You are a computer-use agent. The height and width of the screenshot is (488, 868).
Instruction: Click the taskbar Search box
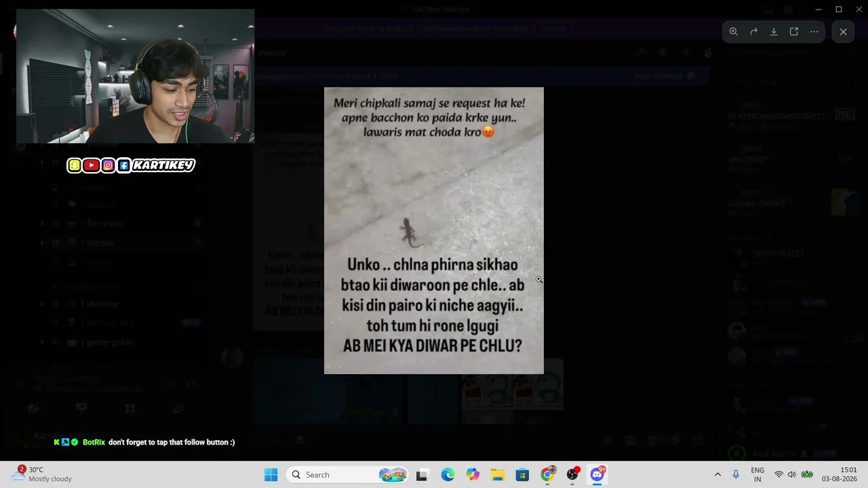[349, 474]
